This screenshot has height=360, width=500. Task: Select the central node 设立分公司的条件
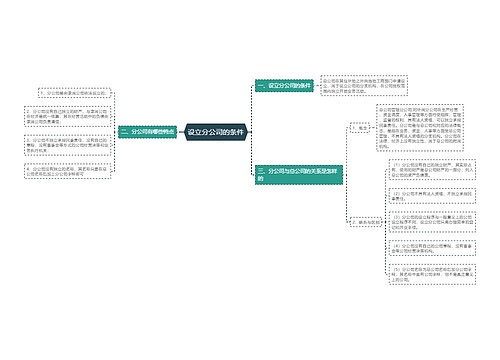tap(216, 132)
